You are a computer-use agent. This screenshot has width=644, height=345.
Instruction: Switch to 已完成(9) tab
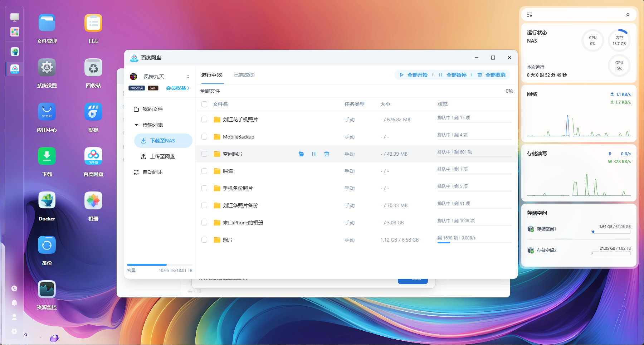click(x=244, y=75)
